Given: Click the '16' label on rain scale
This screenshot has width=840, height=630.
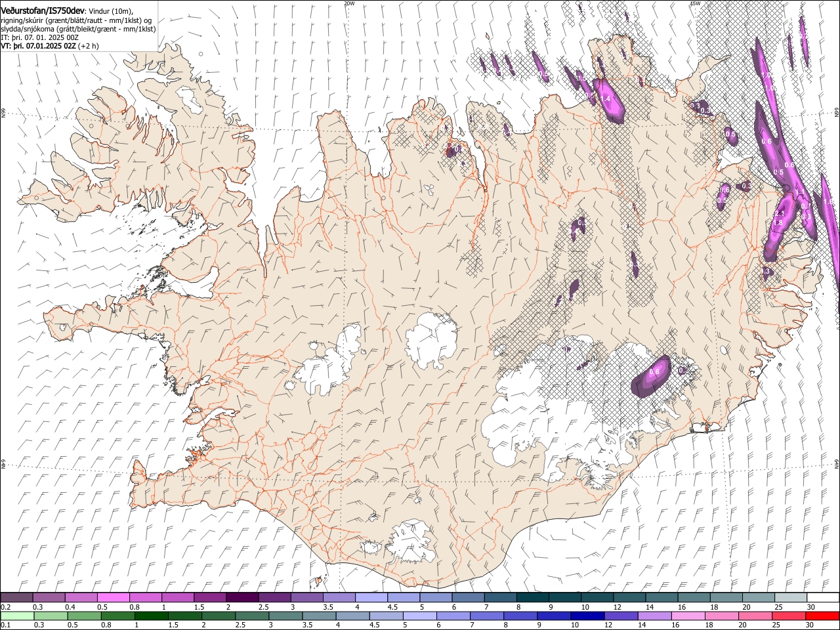Looking at the screenshot, I should point(674,625).
